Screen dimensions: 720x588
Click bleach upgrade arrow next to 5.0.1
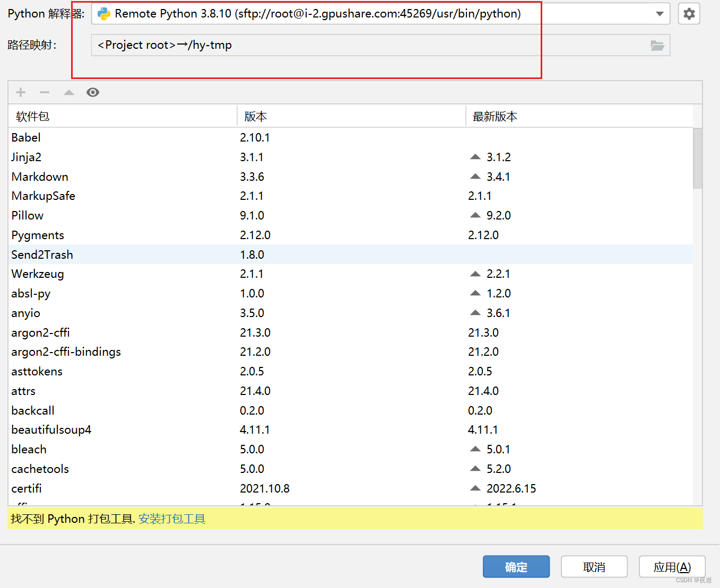coord(475,449)
